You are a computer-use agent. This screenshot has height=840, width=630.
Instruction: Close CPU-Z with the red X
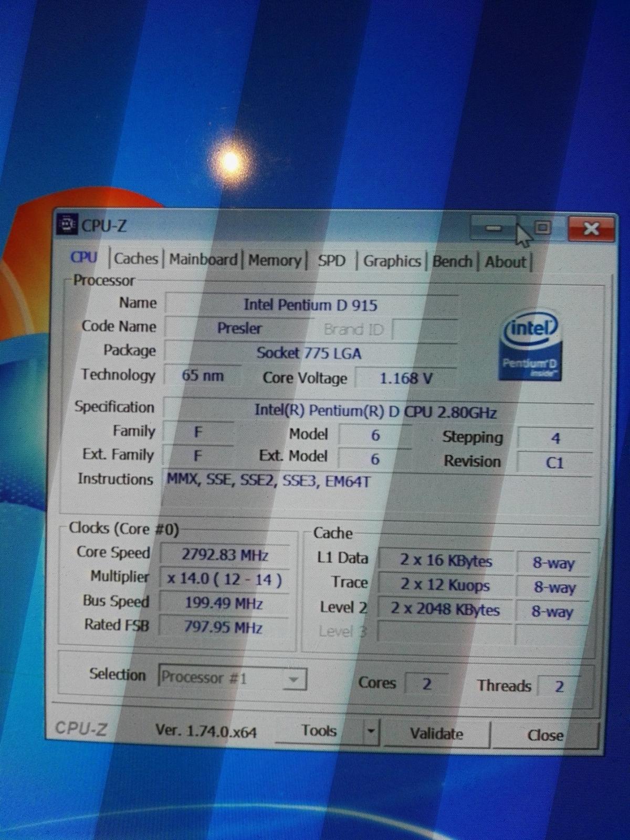(x=591, y=229)
